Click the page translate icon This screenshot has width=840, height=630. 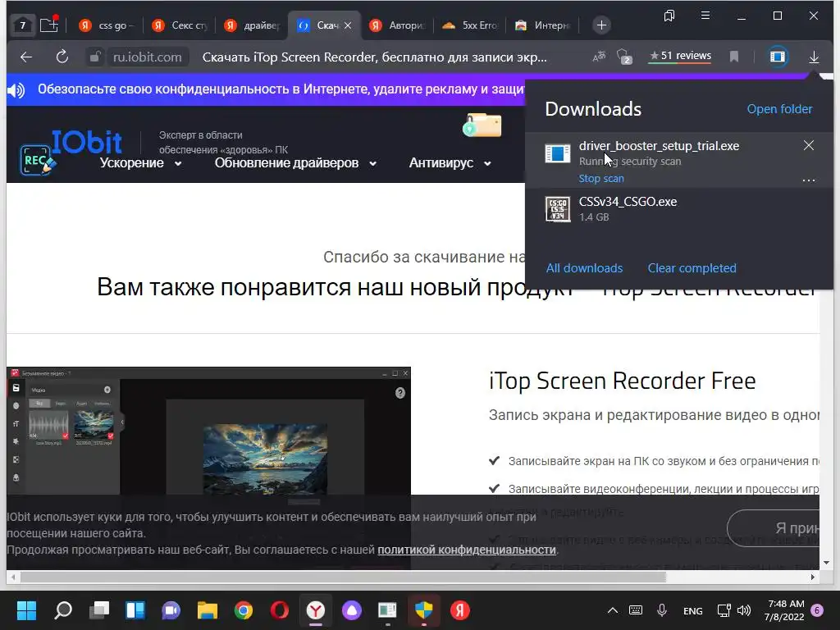point(599,56)
